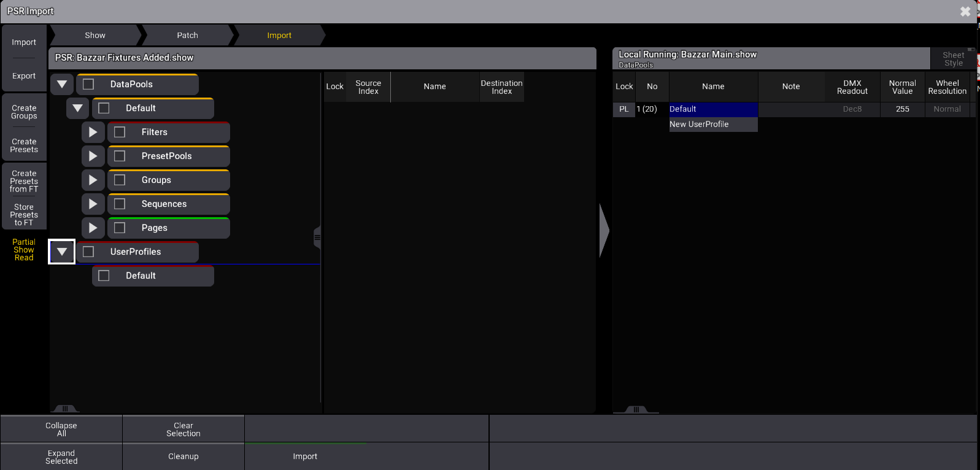Enable the UserProfiles checkbox
Screen dimensions: 980x470
88,252
